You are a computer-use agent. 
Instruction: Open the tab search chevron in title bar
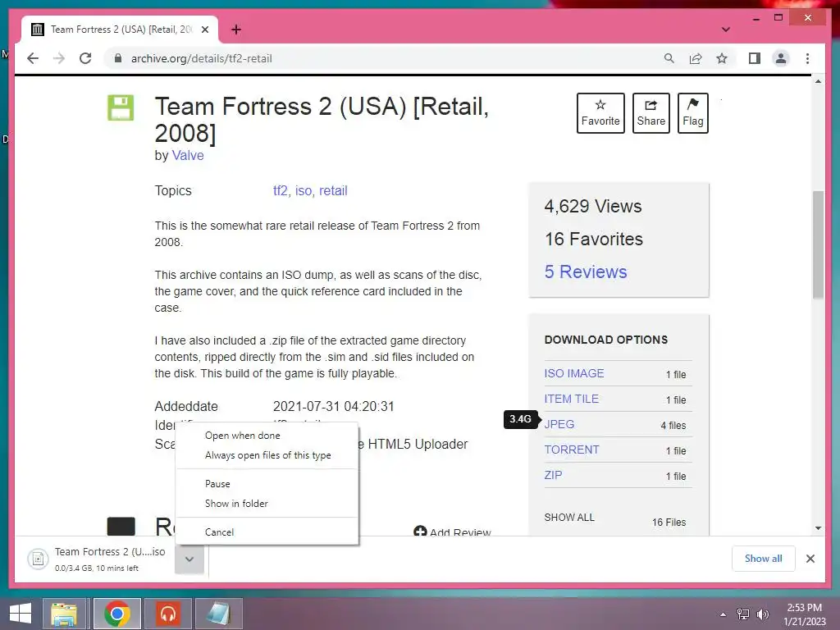pos(725,30)
